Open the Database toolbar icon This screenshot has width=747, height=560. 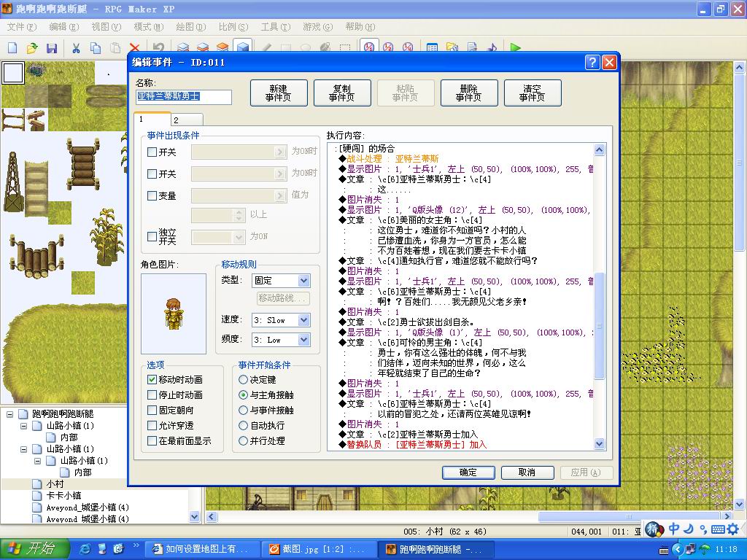pyautogui.click(x=432, y=47)
